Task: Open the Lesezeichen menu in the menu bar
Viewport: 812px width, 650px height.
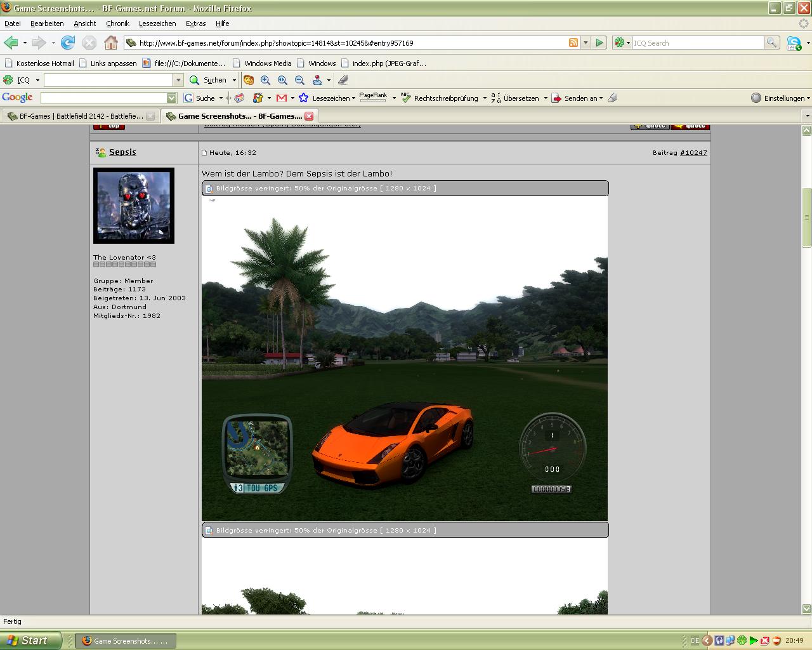Action: click(x=157, y=23)
